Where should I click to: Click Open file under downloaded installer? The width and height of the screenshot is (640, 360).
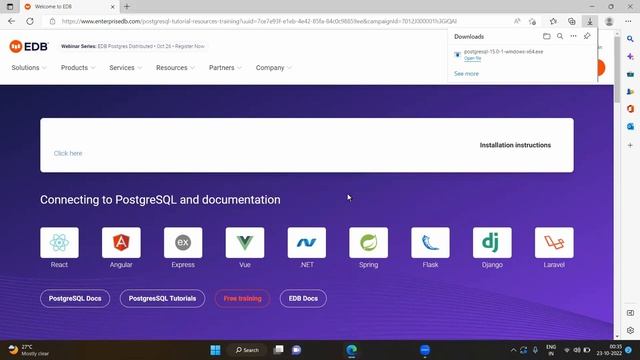coord(473,58)
